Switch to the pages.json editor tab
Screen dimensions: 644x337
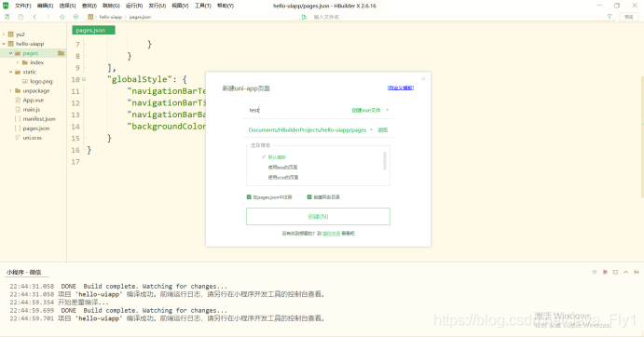(93, 31)
